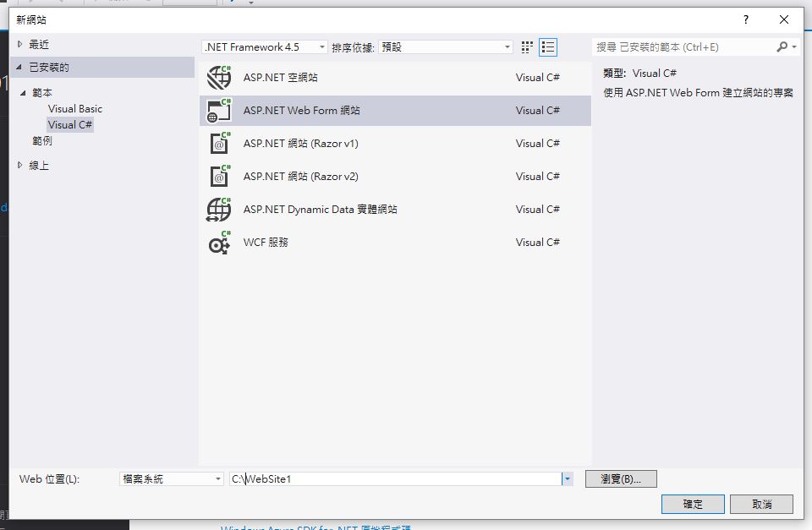Click the search magnifier icon
This screenshot has width=812, height=530.
tap(782, 47)
